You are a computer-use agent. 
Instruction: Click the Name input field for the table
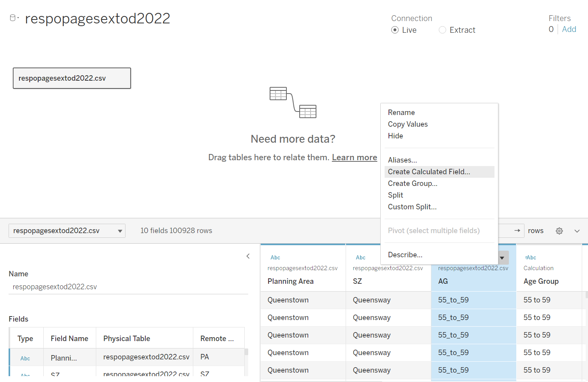[x=128, y=287]
